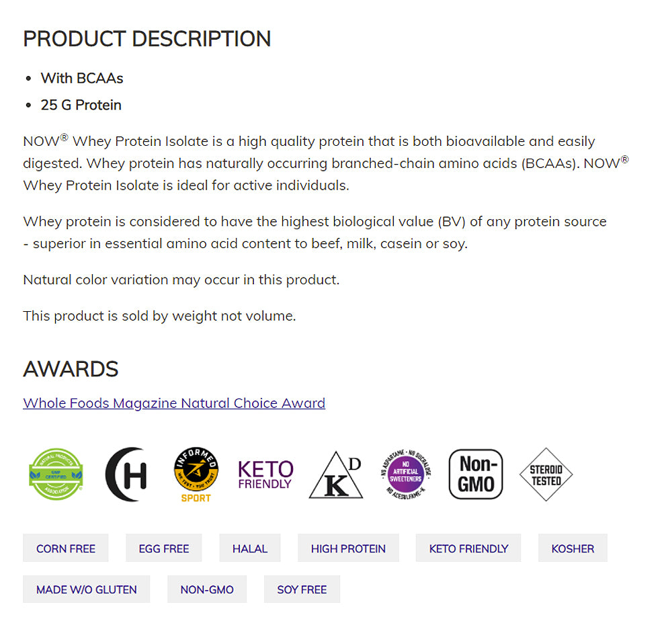Select the Keto Friendly tag button
Viewport: 672px width, 623px height.
point(468,548)
